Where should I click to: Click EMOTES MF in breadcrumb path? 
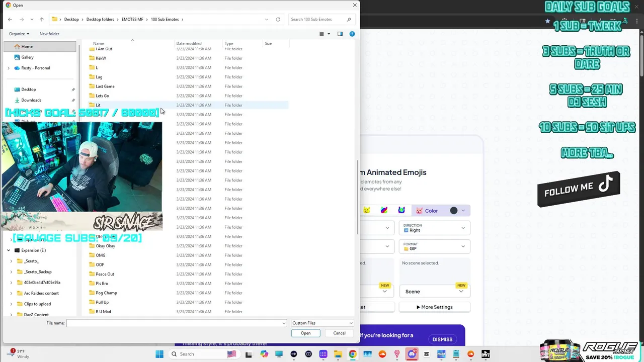coord(132,20)
